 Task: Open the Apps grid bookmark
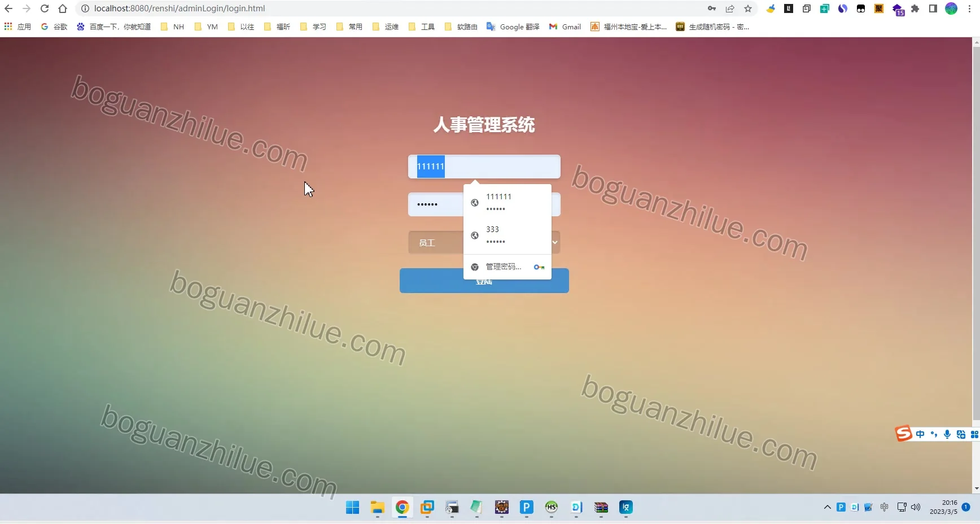coord(17,27)
